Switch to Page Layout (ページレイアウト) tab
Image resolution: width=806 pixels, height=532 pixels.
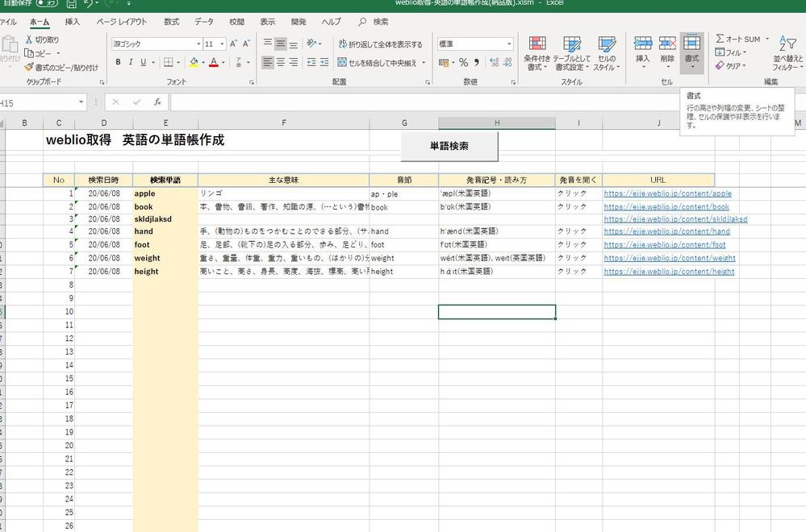(x=122, y=22)
